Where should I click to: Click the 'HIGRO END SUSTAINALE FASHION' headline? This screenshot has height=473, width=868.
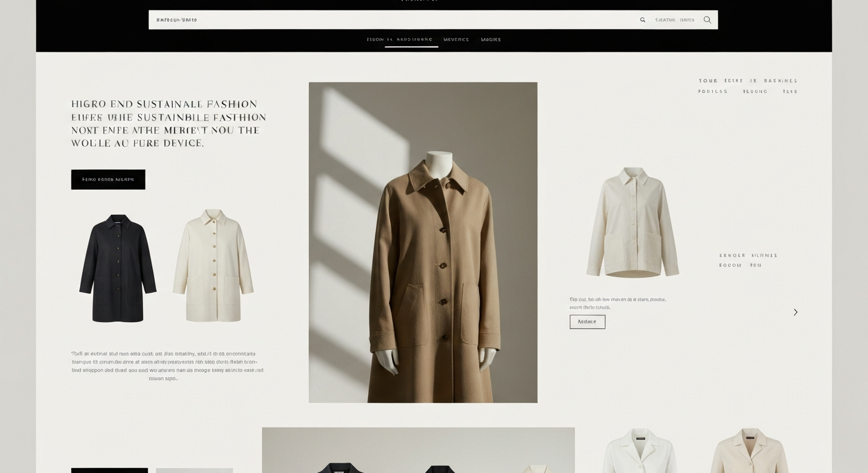click(164, 104)
